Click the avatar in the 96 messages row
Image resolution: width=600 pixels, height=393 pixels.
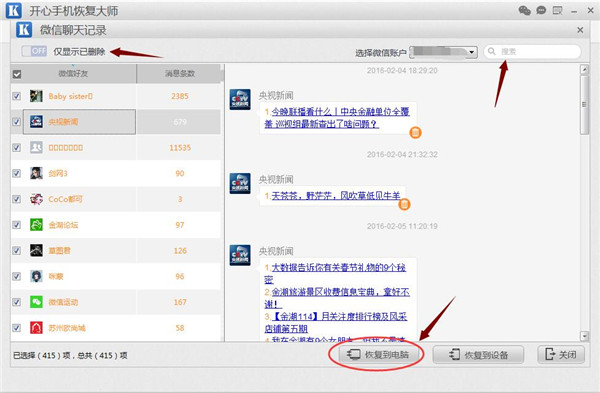[36, 276]
